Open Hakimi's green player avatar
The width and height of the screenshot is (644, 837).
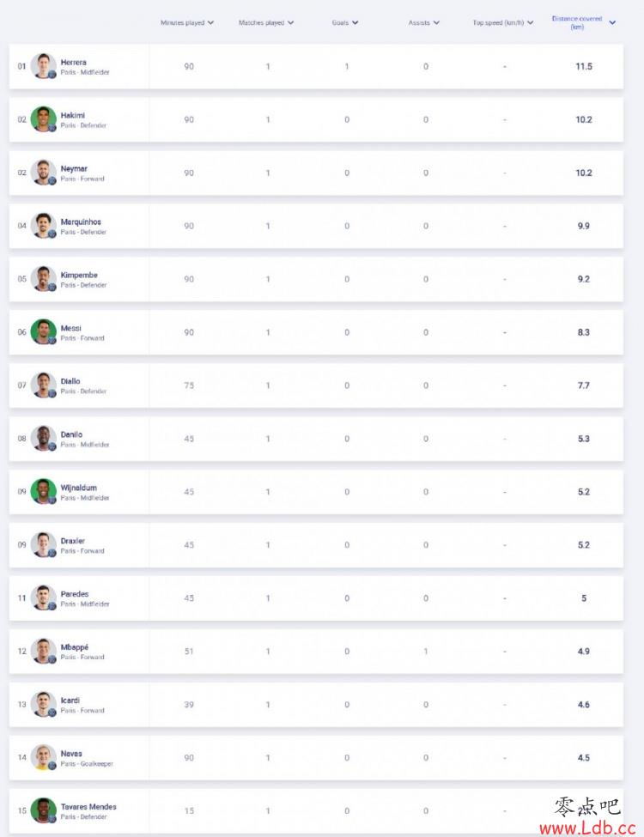click(43, 119)
